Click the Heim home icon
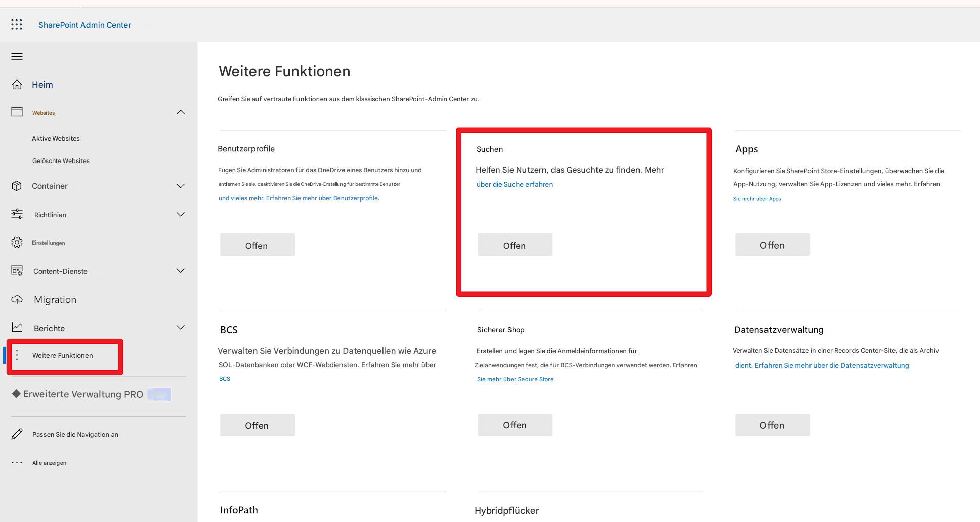This screenshot has width=980, height=522. pyautogui.click(x=17, y=85)
